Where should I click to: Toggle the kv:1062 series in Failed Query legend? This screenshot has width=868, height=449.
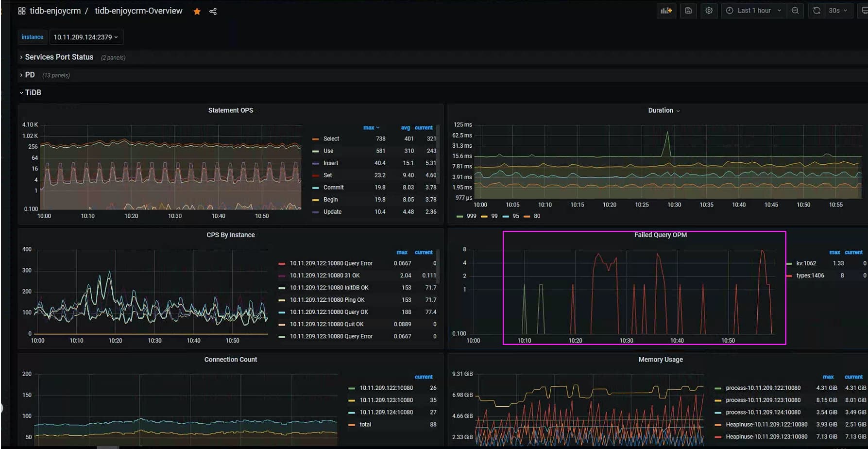[806, 263]
